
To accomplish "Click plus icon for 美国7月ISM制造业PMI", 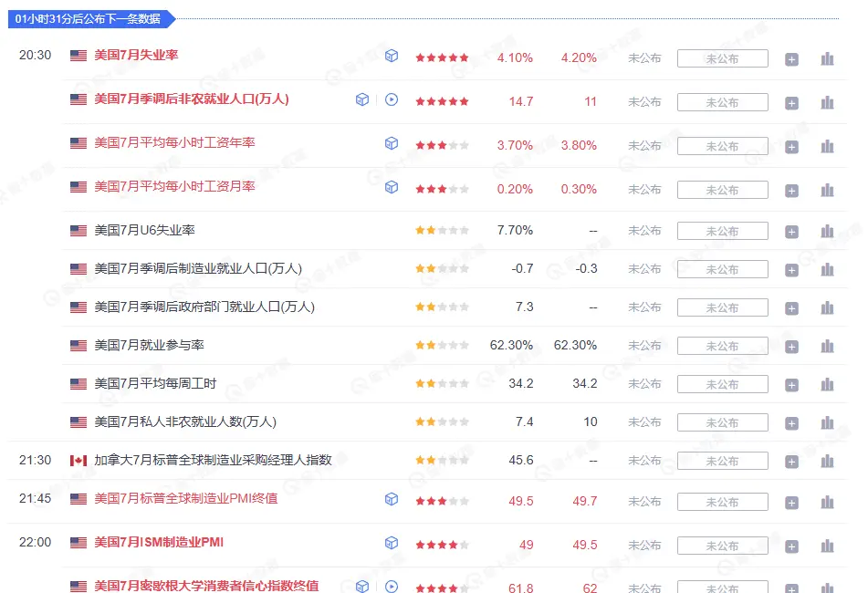I will (791, 546).
